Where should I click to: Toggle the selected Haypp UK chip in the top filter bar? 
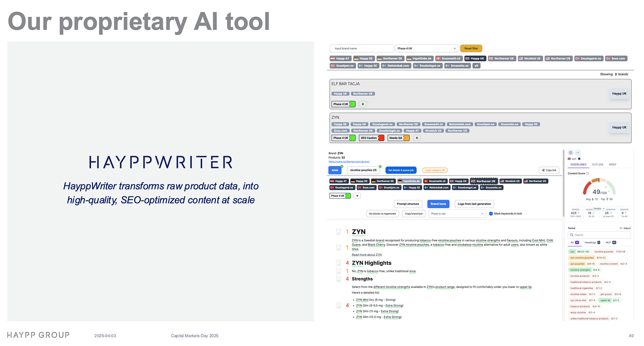(x=475, y=58)
